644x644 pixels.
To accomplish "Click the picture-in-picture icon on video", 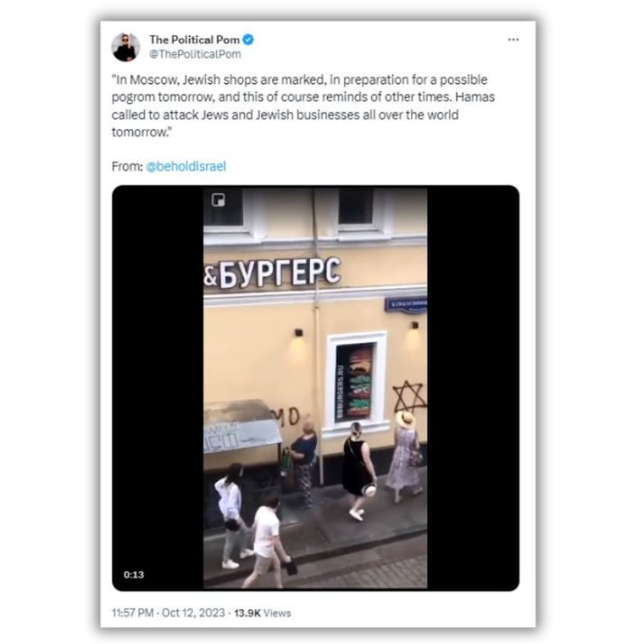I will click(218, 200).
